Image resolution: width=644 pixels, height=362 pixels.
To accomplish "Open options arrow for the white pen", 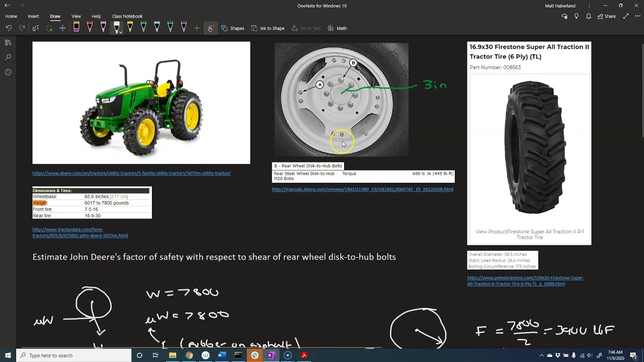I will (120, 33).
